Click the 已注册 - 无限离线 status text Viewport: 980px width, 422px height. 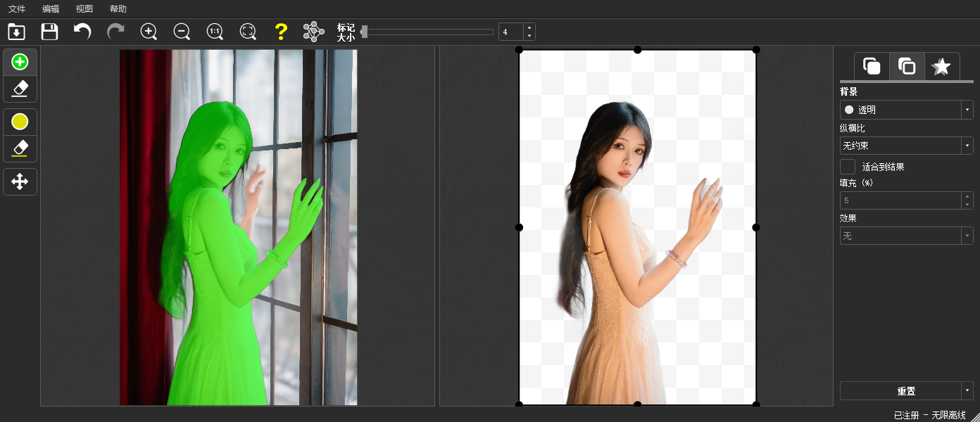coord(929,415)
